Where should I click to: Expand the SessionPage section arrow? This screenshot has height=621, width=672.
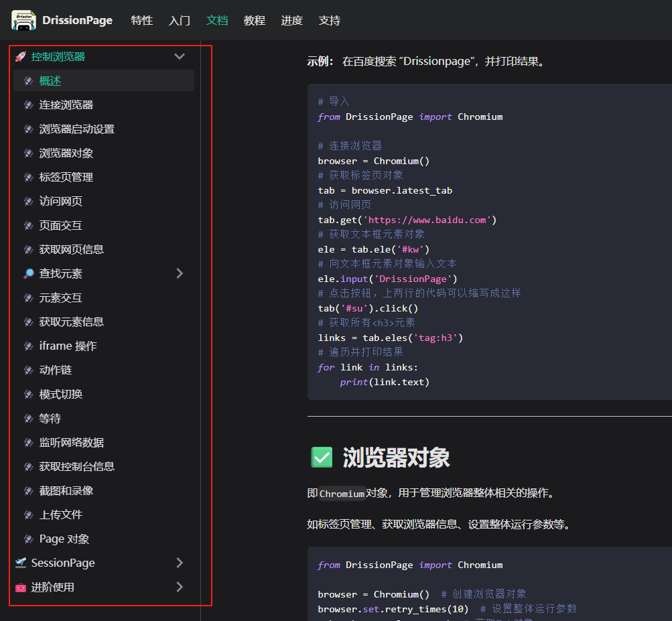[180, 563]
